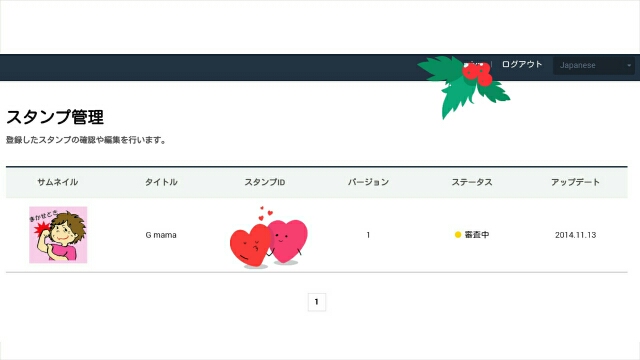640x360 pixels.
Task: Click the green holly leaf below header
Action: tap(459, 98)
